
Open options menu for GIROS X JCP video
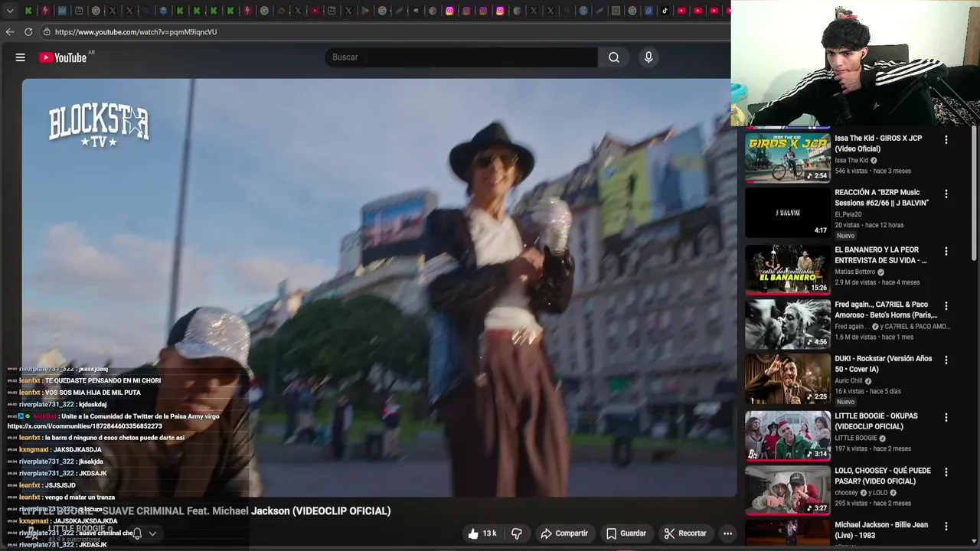[946, 140]
